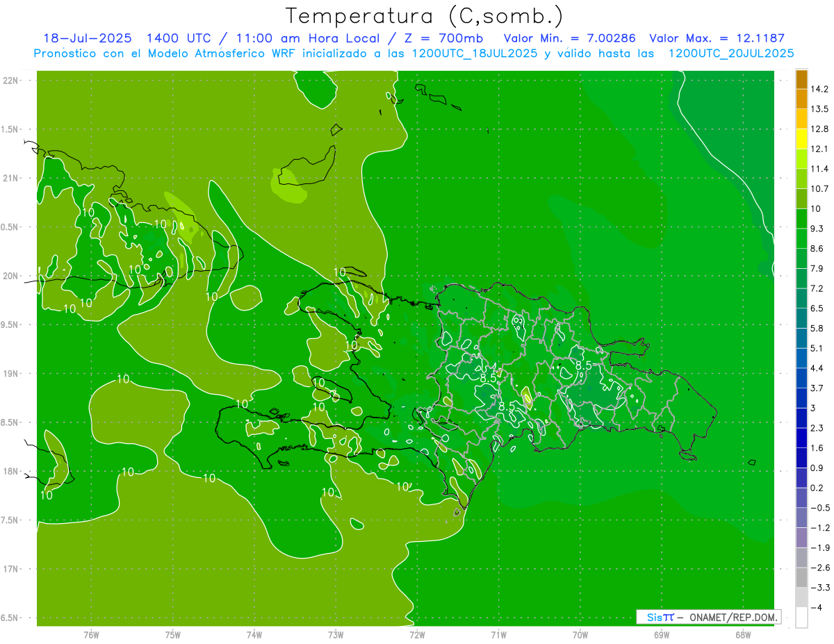Click the "71W" longitude axis label
The width and height of the screenshot is (834, 644).
click(x=498, y=634)
